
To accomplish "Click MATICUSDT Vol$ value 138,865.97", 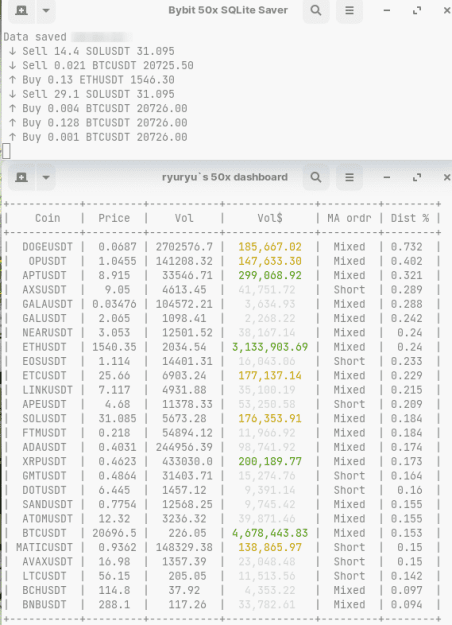I will [270, 548].
